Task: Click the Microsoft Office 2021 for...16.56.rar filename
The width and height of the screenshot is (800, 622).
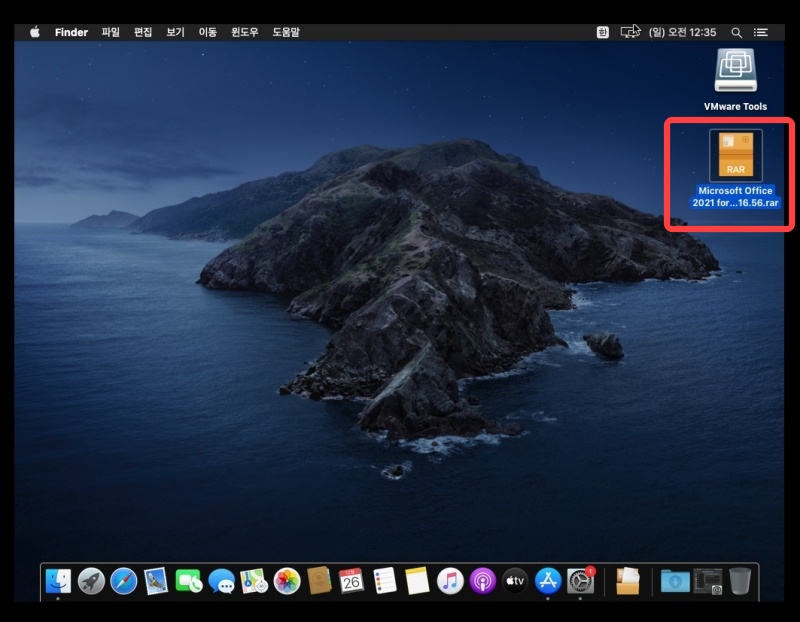Action: 735,196
